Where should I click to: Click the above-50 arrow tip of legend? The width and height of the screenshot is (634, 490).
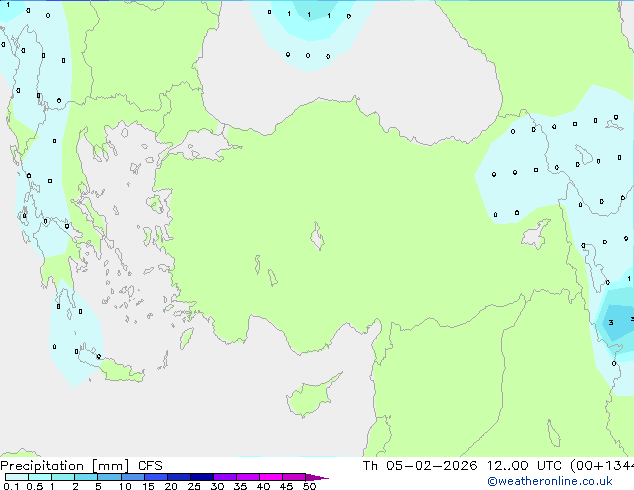tap(317, 477)
